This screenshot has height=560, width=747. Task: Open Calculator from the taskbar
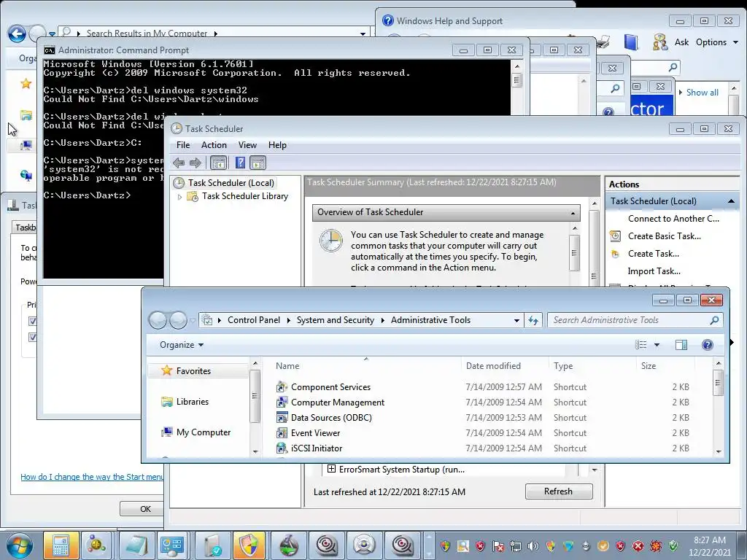click(x=61, y=545)
